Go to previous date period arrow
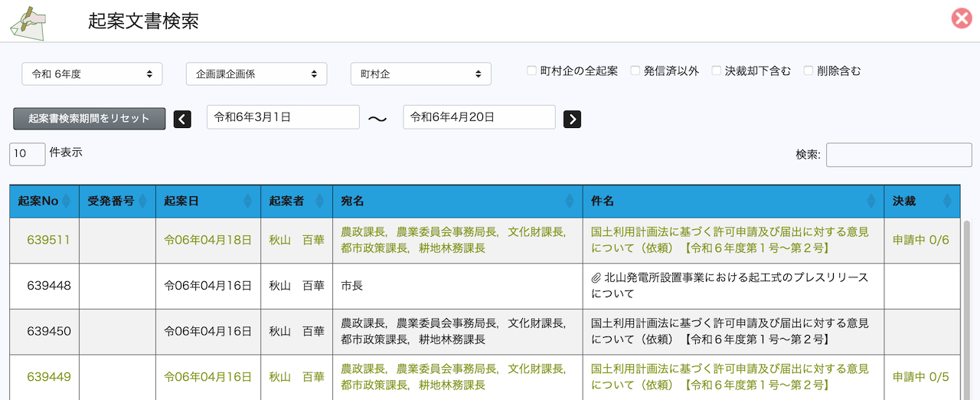The image size is (980, 400). tap(182, 119)
